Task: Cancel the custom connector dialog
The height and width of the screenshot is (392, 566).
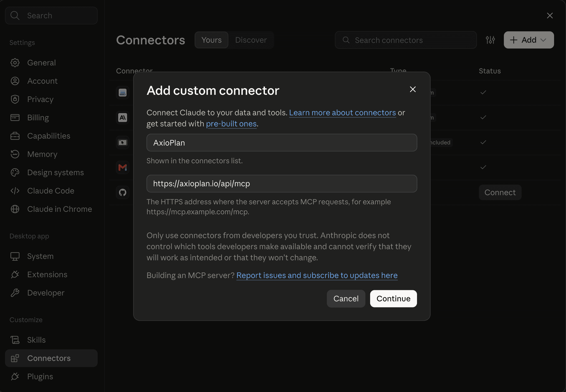Action: point(346,299)
